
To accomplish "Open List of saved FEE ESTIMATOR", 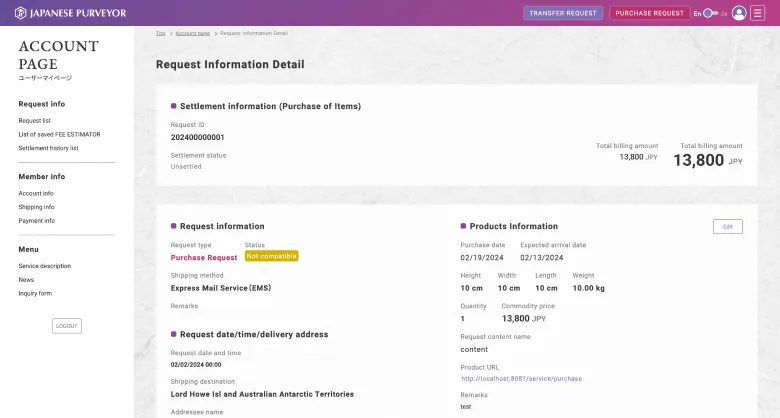I will 59,134.
